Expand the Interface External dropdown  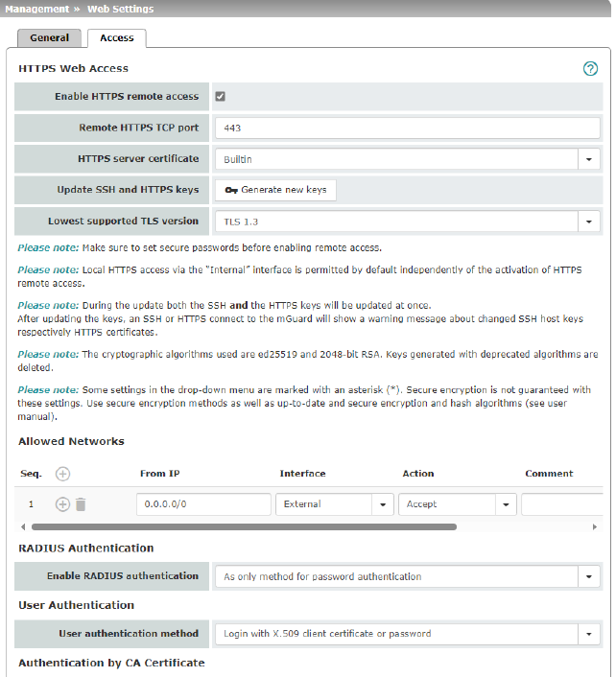pos(334,504)
